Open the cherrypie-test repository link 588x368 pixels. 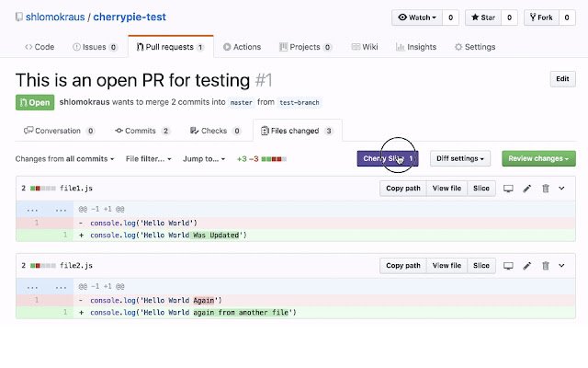point(130,17)
